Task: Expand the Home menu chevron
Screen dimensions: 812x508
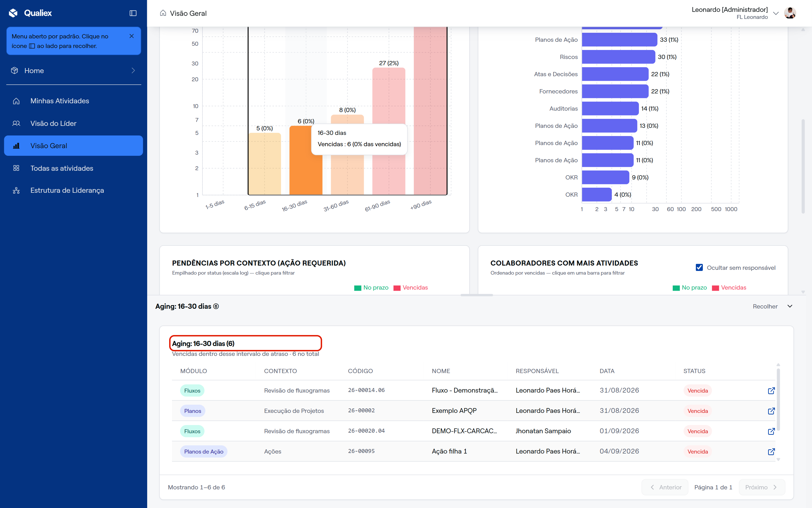Action: [x=133, y=71]
